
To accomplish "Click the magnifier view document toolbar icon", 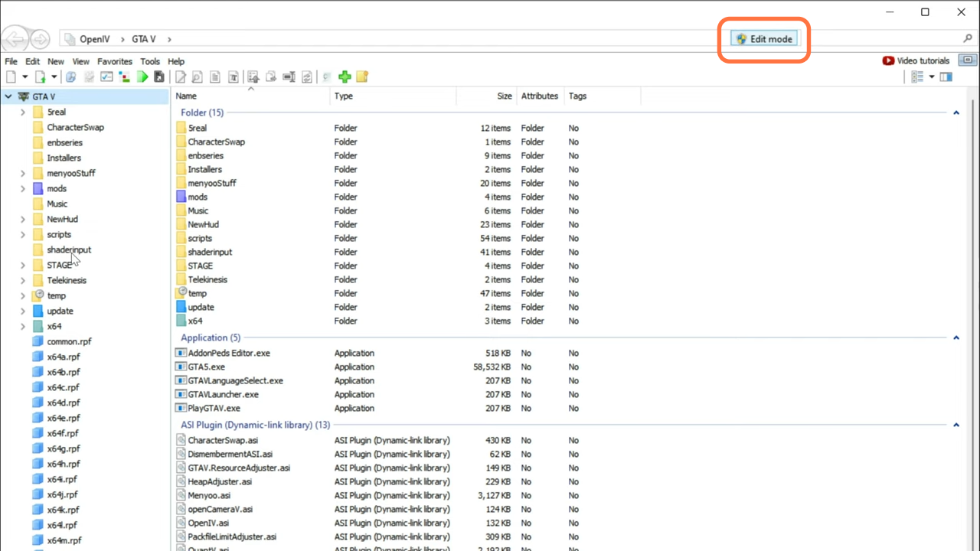I will coord(197,77).
